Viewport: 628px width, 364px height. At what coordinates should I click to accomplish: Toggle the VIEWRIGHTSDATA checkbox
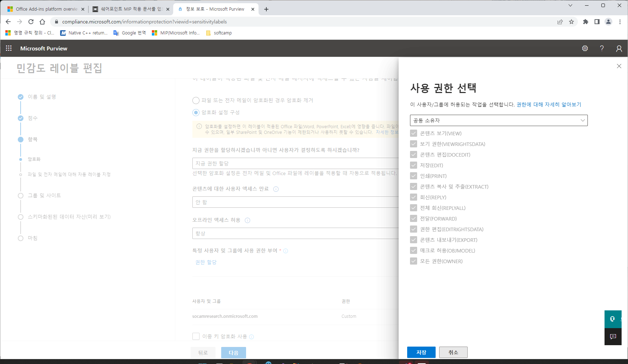coord(414,144)
